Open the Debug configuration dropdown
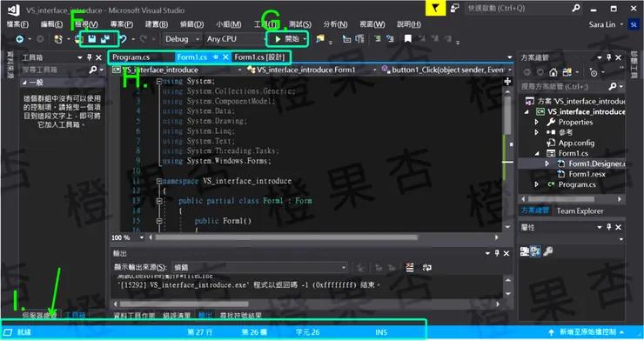The height and width of the screenshot is (341, 644). pos(182,39)
